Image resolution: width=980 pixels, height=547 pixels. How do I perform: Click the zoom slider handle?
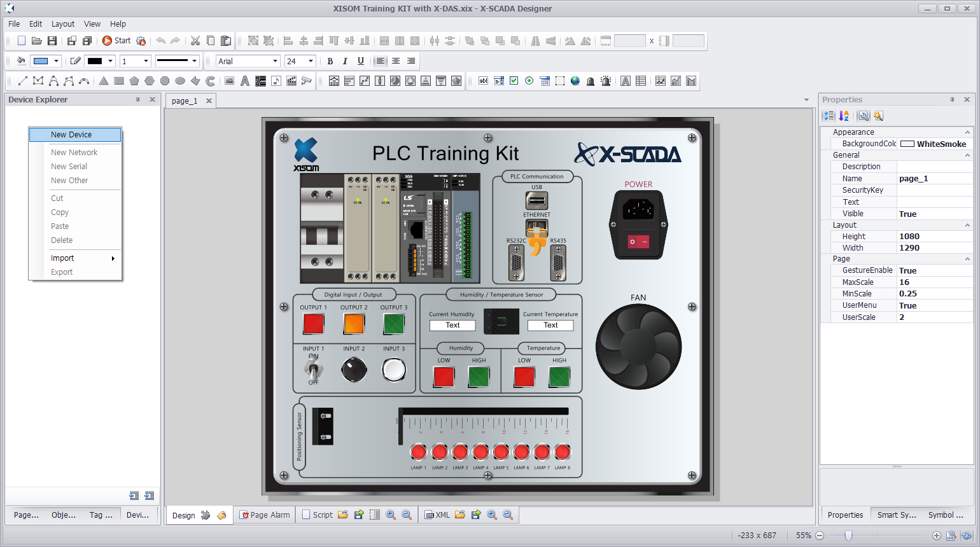point(848,536)
